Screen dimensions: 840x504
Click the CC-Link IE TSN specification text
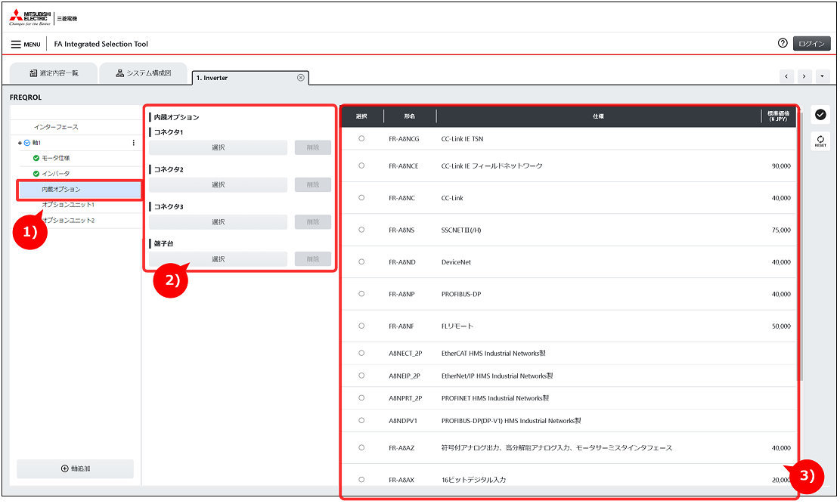[x=462, y=139]
